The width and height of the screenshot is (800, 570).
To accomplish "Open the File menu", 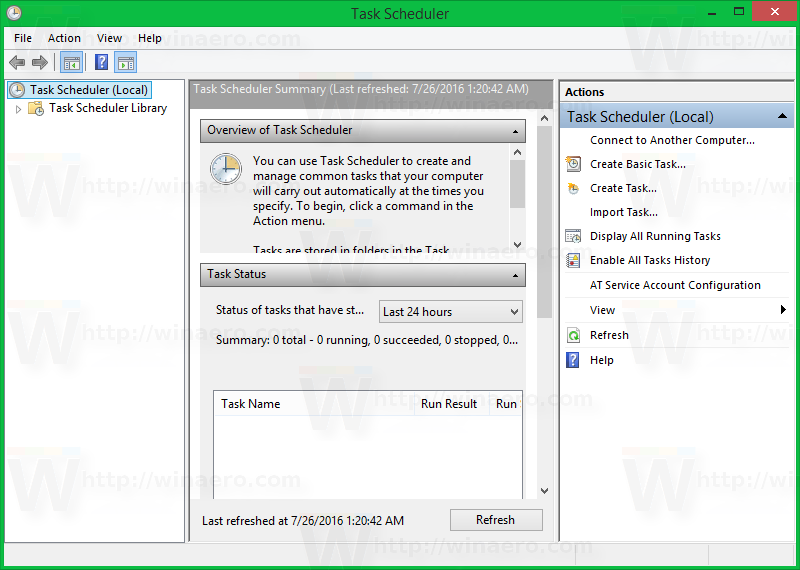I will coord(23,38).
